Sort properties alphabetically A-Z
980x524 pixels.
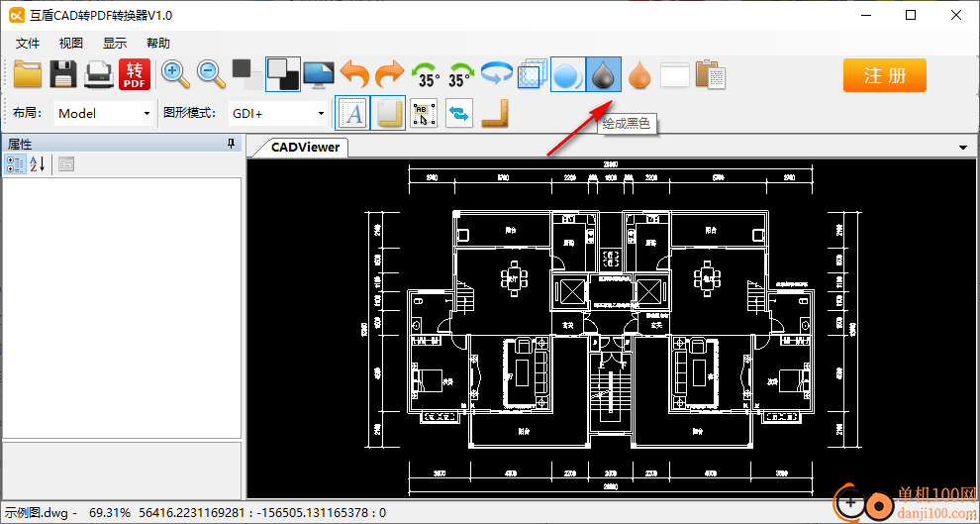[37, 163]
